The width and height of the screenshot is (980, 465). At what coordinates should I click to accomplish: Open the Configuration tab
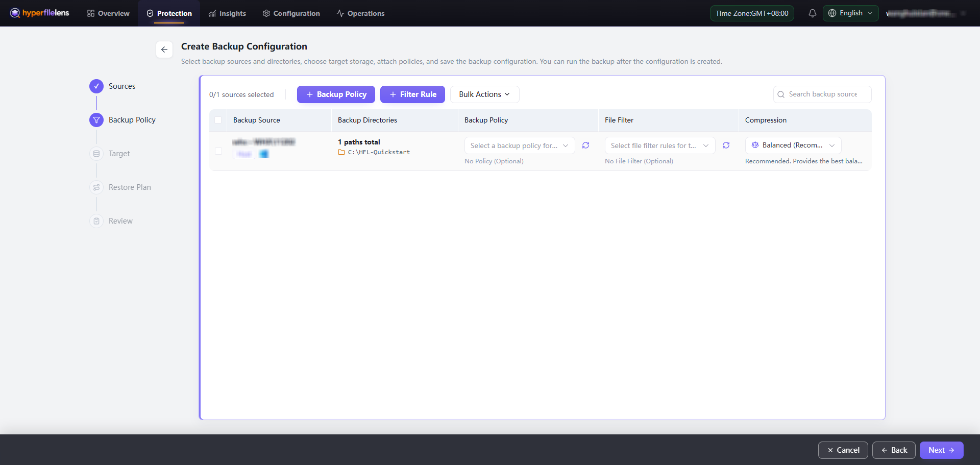291,13
